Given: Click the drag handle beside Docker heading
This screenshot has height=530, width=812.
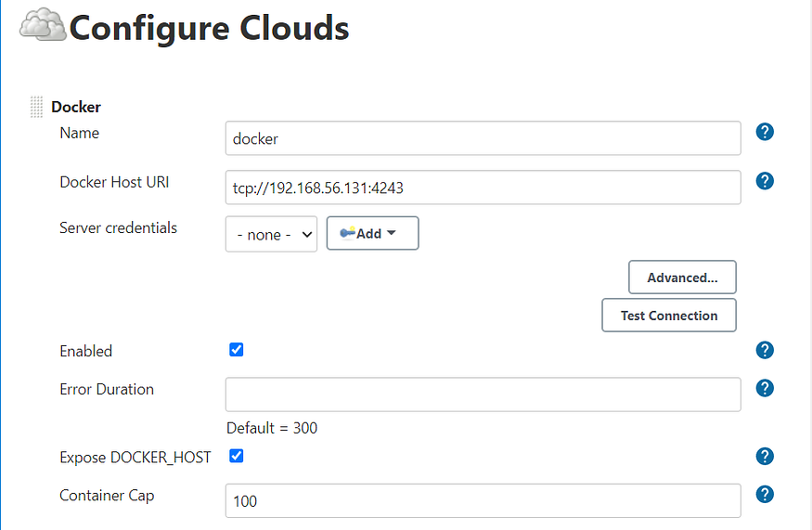Looking at the screenshot, I should pyautogui.click(x=36, y=107).
